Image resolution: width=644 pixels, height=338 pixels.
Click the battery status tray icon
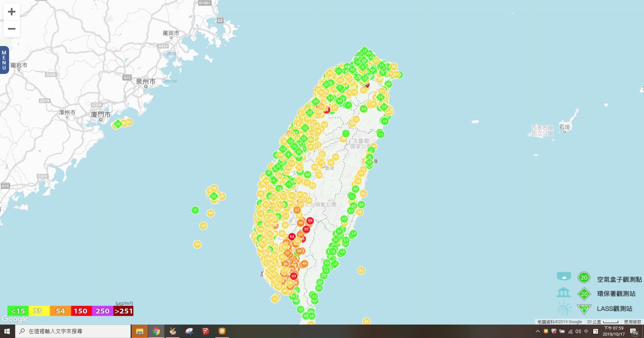[562, 332]
